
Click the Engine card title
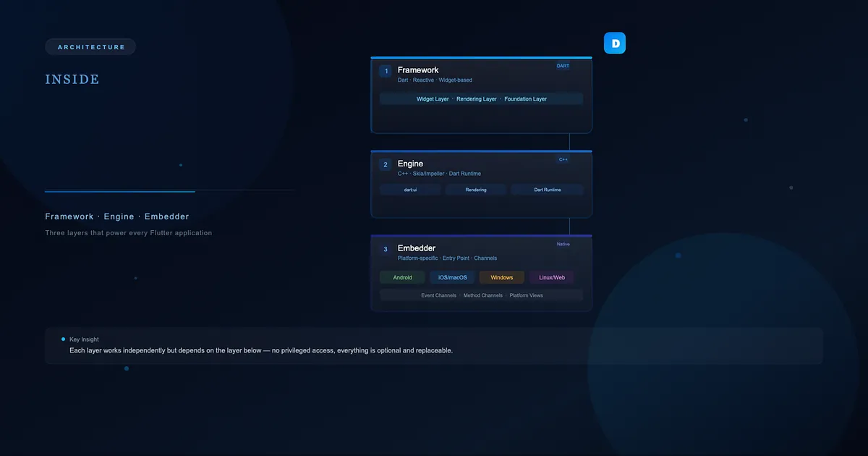coord(410,164)
